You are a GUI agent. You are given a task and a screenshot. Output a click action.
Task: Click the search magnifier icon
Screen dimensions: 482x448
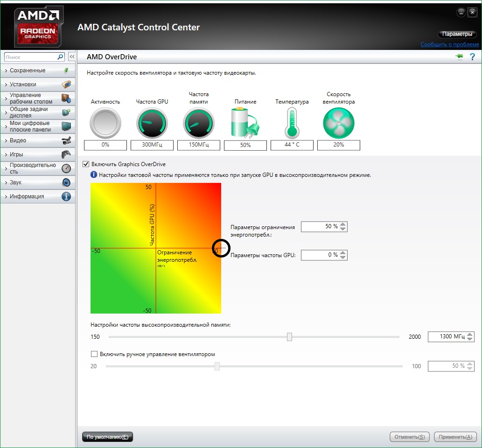(x=60, y=57)
